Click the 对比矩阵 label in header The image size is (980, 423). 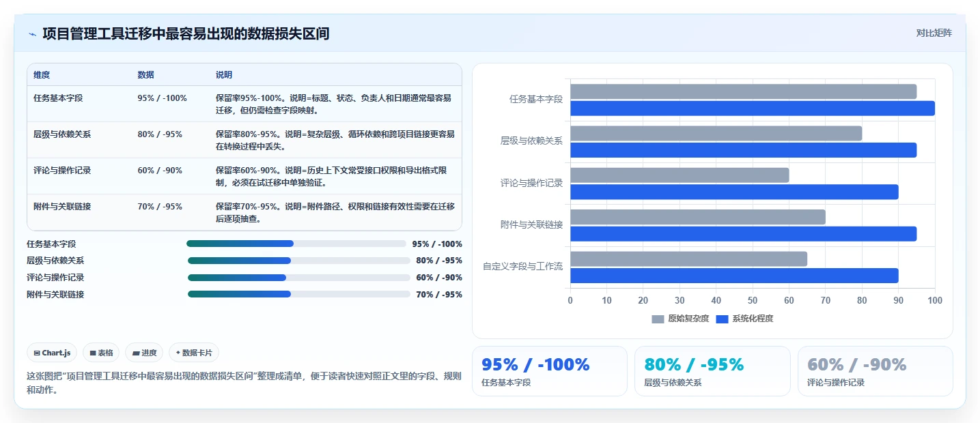[934, 33]
